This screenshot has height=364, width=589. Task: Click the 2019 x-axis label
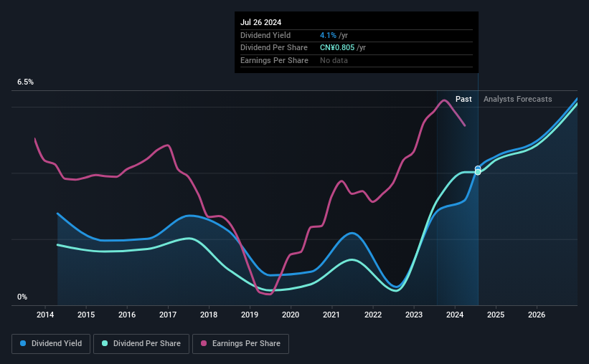[250, 315]
